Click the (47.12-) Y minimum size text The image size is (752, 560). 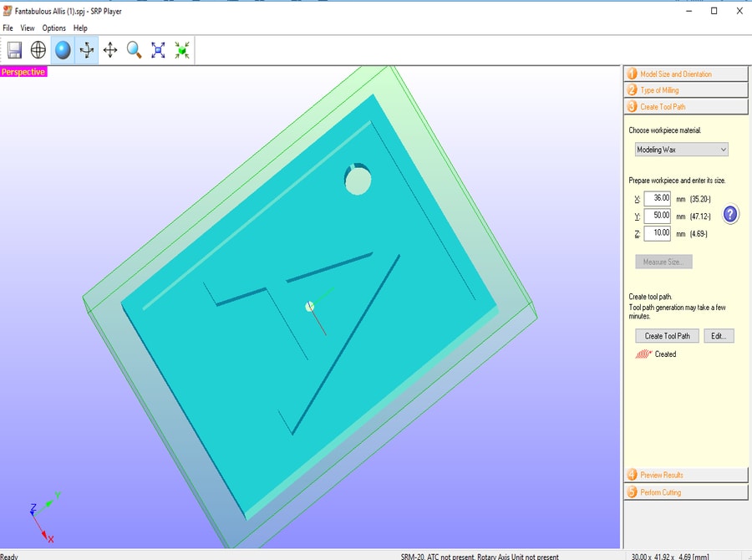click(x=700, y=216)
